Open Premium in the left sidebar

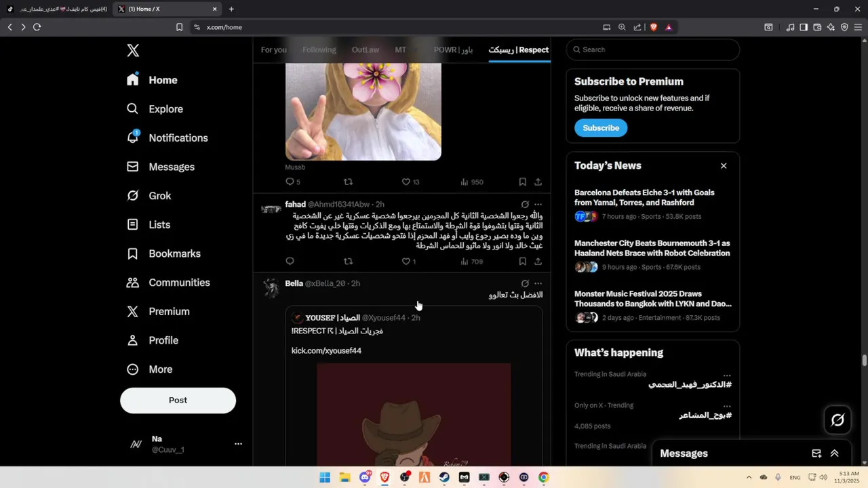158,312
